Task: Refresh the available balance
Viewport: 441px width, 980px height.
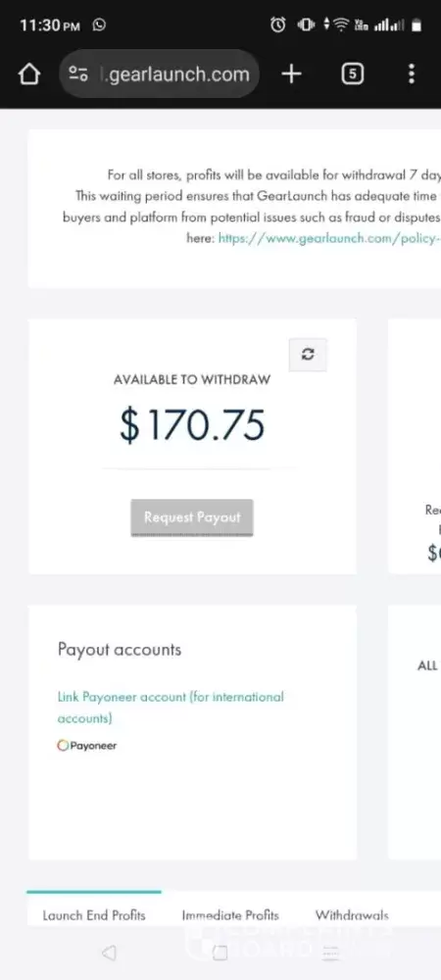Action: coord(308,355)
